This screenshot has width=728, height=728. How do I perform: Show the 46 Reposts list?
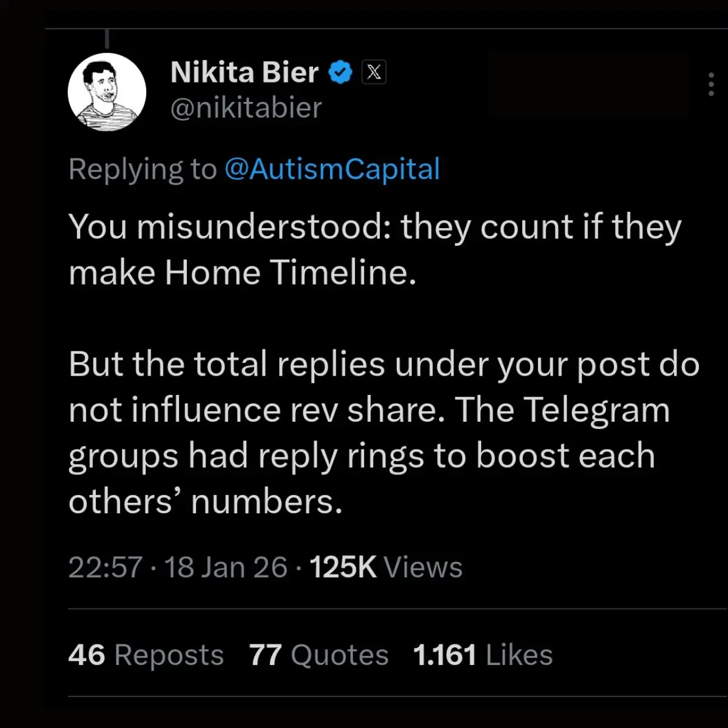click(x=146, y=655)
